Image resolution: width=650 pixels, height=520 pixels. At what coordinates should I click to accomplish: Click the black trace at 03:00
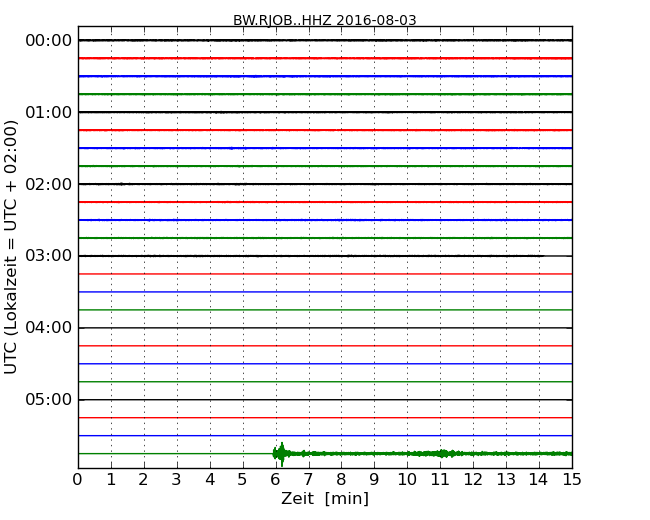[x=325, y=256]
